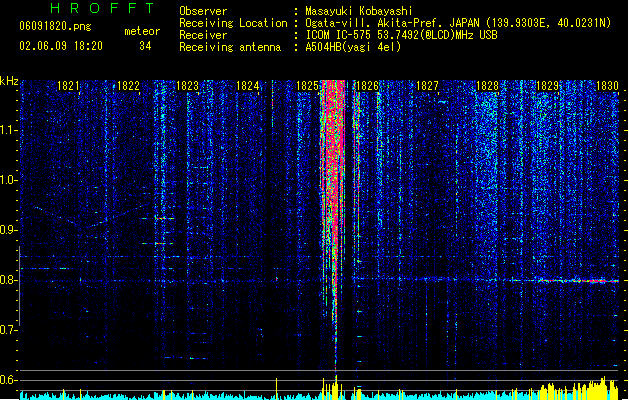Click the 1824 time marker
Image resolution: width=629 pixels, height=400 pixels.
[248, 86]
